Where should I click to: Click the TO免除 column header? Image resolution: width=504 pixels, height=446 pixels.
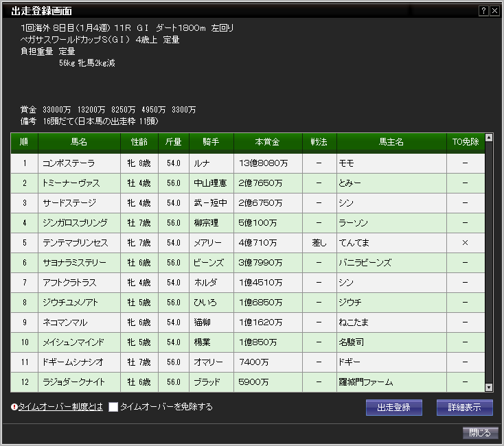(x=465, y=143)
